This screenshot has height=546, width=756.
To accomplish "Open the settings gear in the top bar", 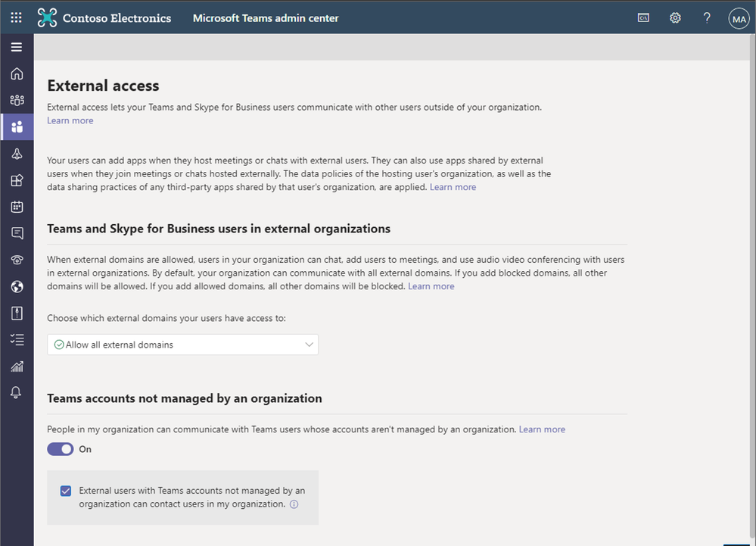I will tap(675, 17).
